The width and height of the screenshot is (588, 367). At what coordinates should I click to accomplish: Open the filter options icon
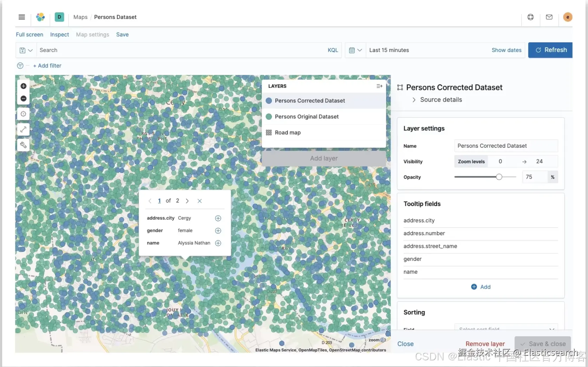point(20,66)
